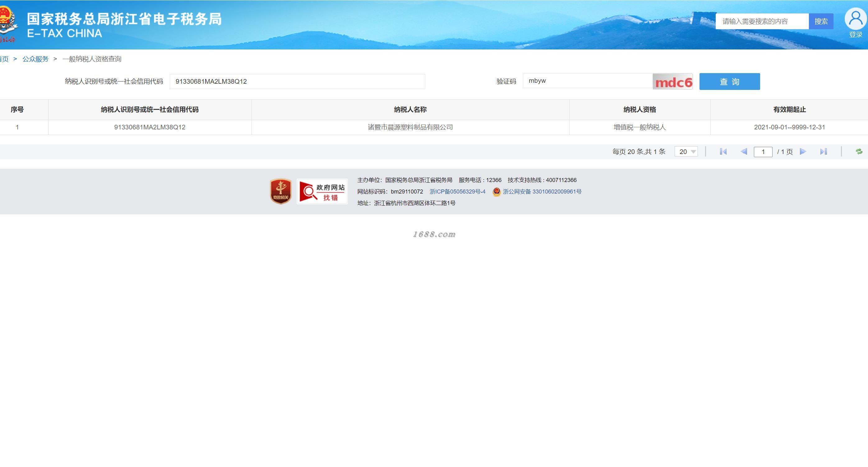This screenshot has height=467, width=868.
Task: Go to next page arrow icon
Action: pos(803,152)
